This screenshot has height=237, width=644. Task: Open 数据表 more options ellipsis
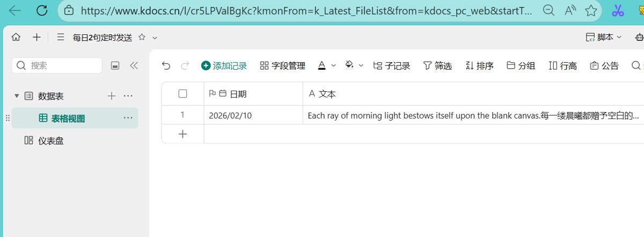tap(128, 96)
